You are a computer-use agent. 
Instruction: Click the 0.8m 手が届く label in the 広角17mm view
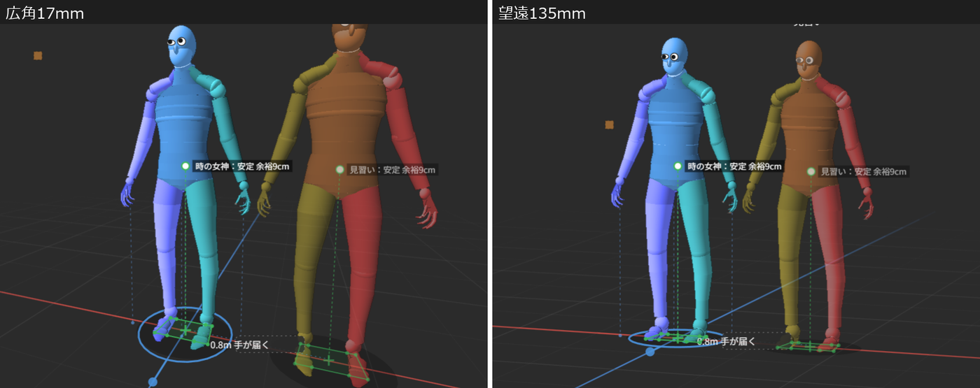[x=239, y=344]
